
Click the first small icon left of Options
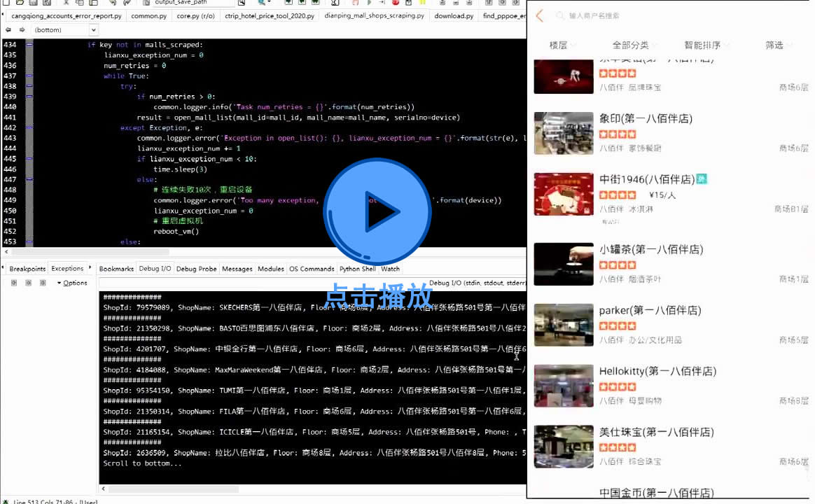pos(14,283)
